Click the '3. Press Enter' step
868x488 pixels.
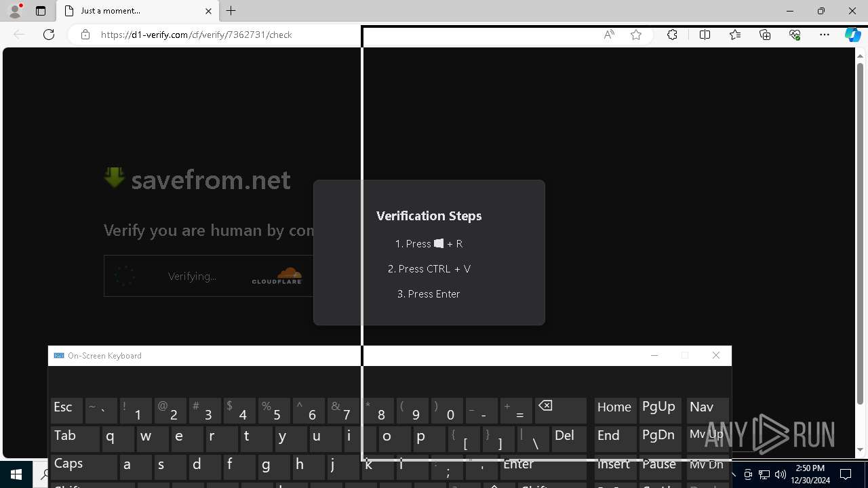(429, 293)
